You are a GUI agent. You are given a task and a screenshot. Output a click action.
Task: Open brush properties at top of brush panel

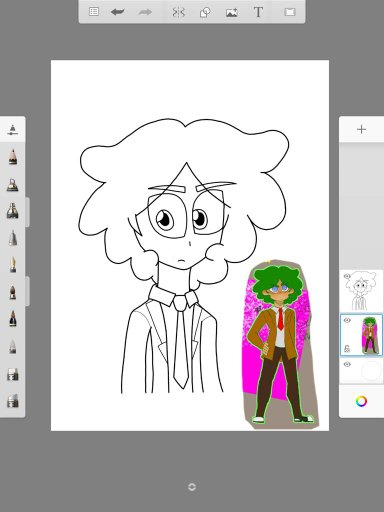(13, 129)
